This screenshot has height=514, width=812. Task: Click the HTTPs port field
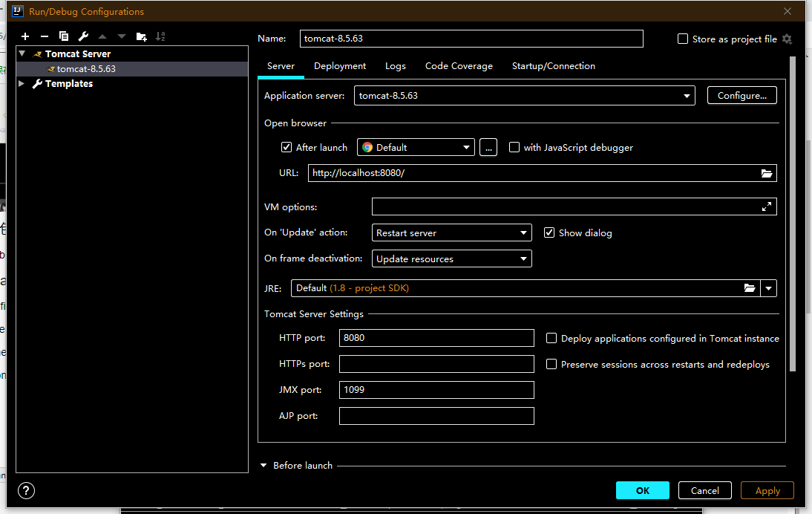[436, 364]
